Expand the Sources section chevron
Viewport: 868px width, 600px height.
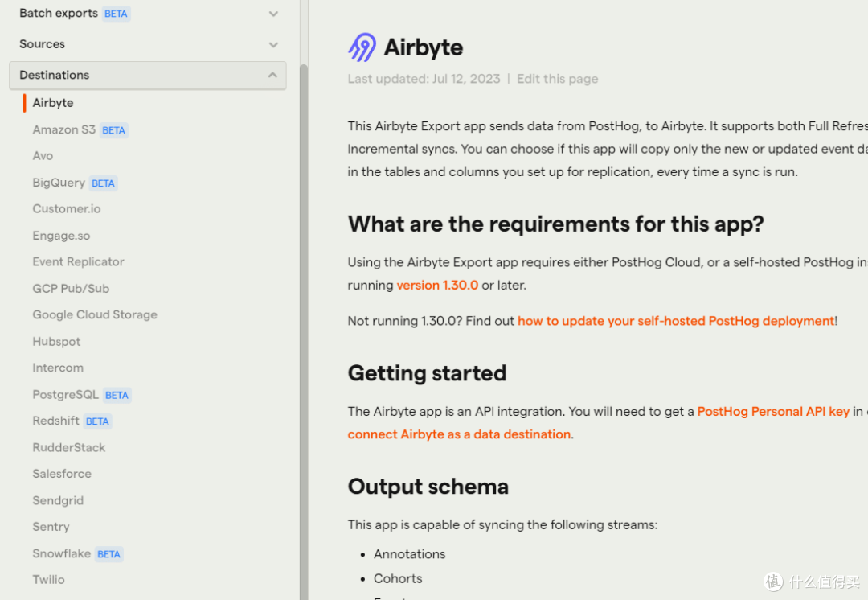[x=273, y=45]
